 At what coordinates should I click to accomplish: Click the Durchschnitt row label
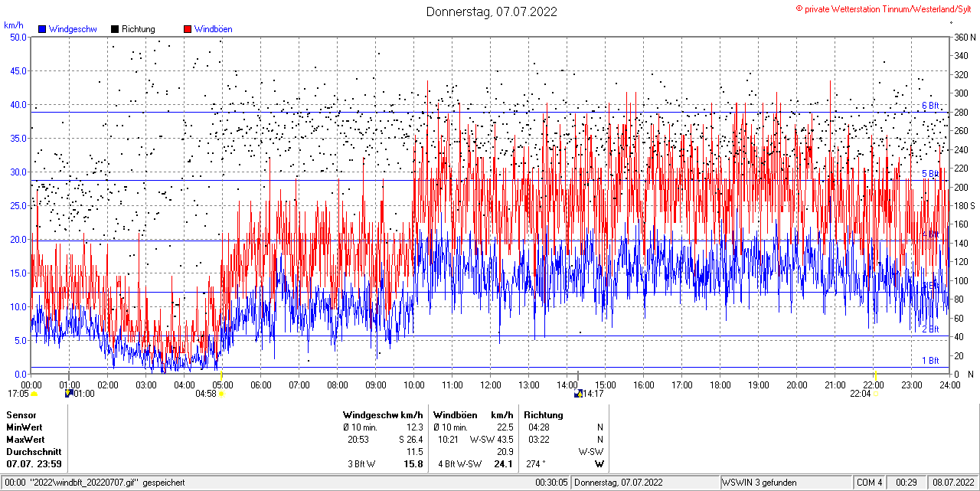coord(34,452)
